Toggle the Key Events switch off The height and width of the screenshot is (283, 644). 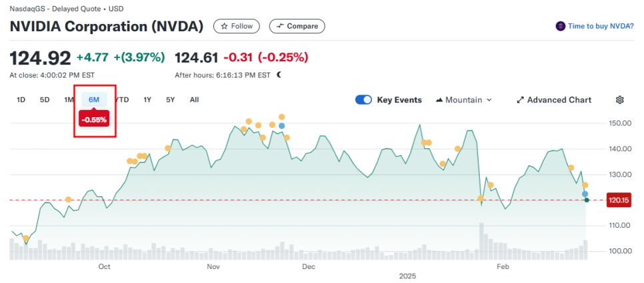[363, 100]
